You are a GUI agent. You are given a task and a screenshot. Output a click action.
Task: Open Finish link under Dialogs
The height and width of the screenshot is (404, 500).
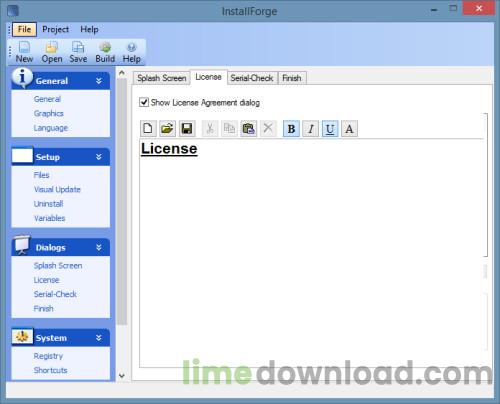tap(43, 308)
